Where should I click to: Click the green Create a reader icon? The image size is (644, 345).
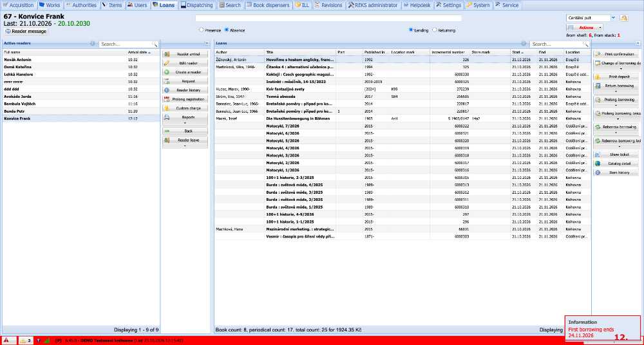(x=167, y=72)
